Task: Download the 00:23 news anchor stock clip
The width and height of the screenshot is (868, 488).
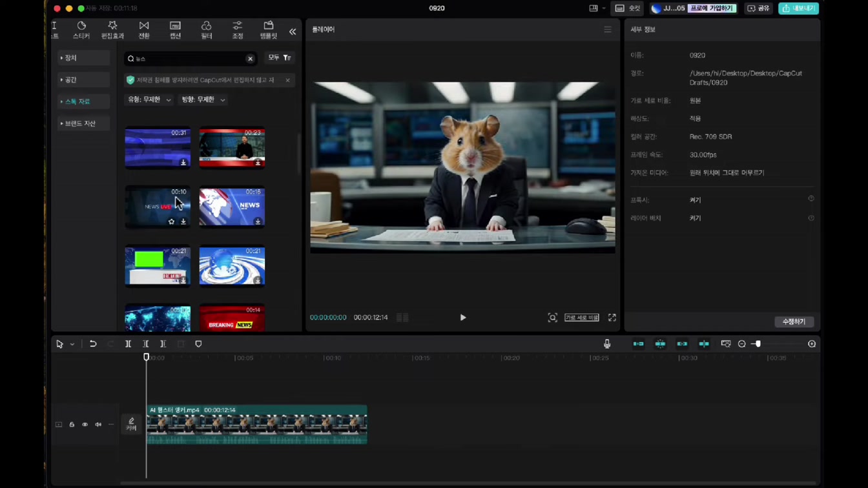Action: (258, 163)
